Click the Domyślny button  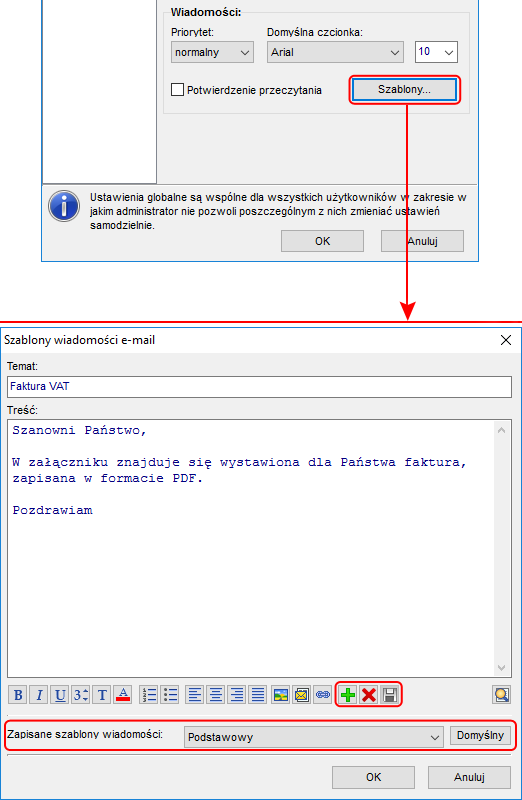click(480, 736)
